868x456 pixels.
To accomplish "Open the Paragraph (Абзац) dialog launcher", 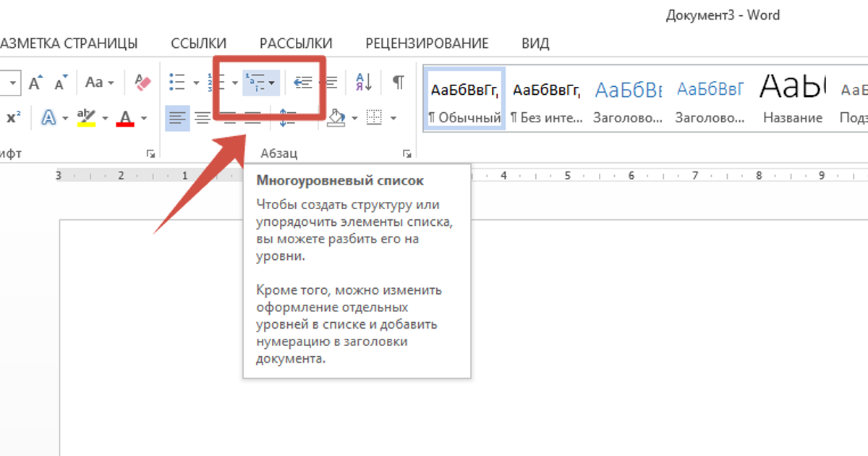I will click(x=407, y=153).
